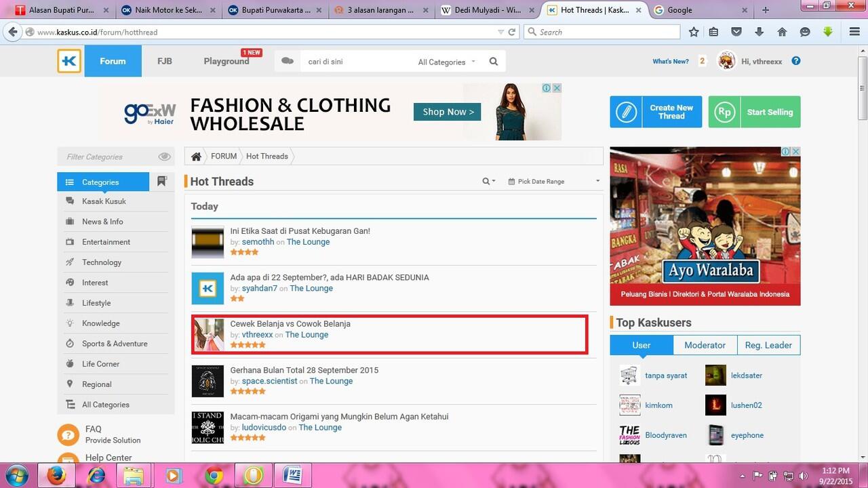Click the home icon in breadcrumb
868x488 pixels.
click(196, 157)
